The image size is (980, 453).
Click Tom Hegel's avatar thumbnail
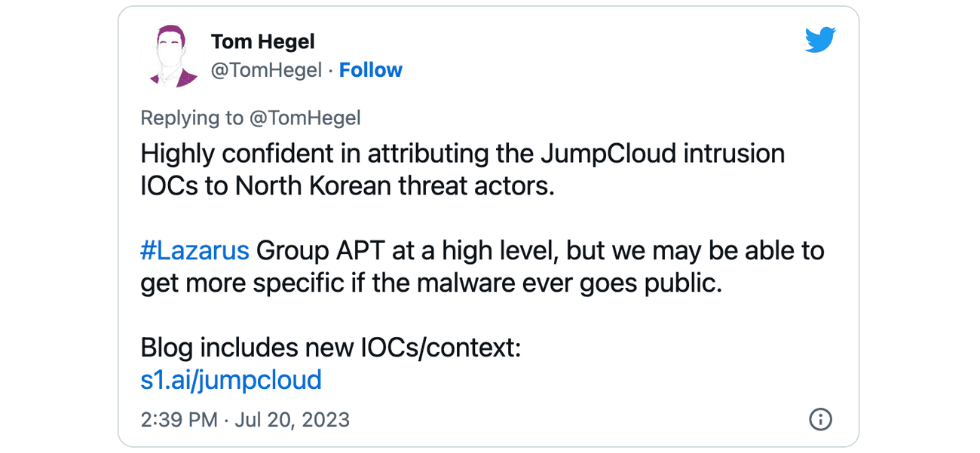172,55
